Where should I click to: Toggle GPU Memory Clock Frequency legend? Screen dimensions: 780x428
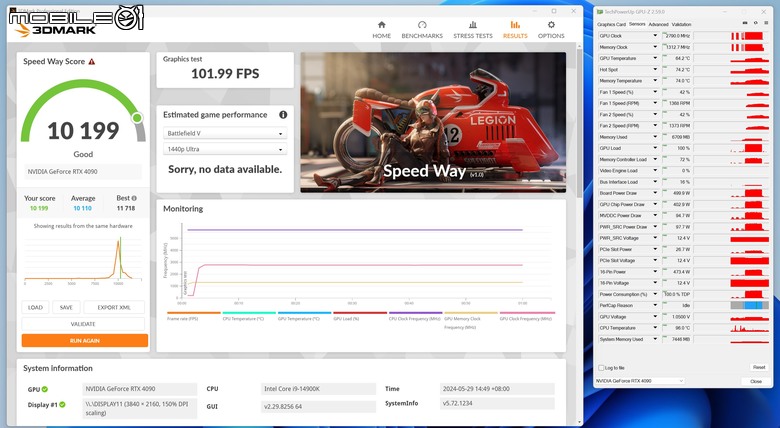tap(471, 321)
